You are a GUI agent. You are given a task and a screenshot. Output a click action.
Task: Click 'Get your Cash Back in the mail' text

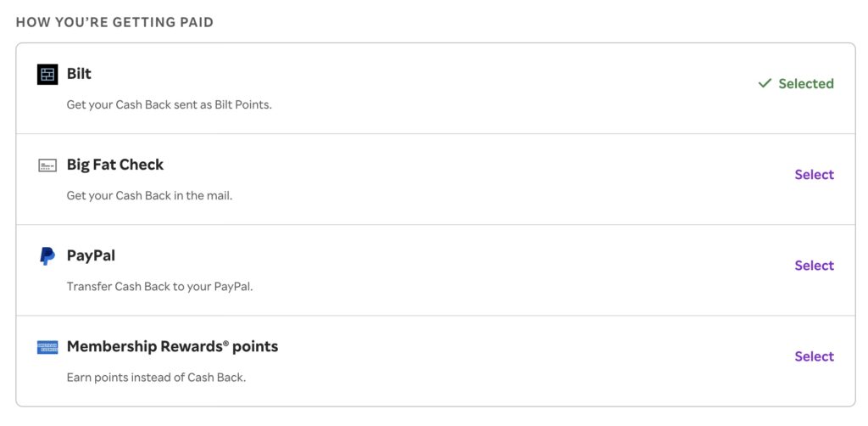click(x=149, y=196)
